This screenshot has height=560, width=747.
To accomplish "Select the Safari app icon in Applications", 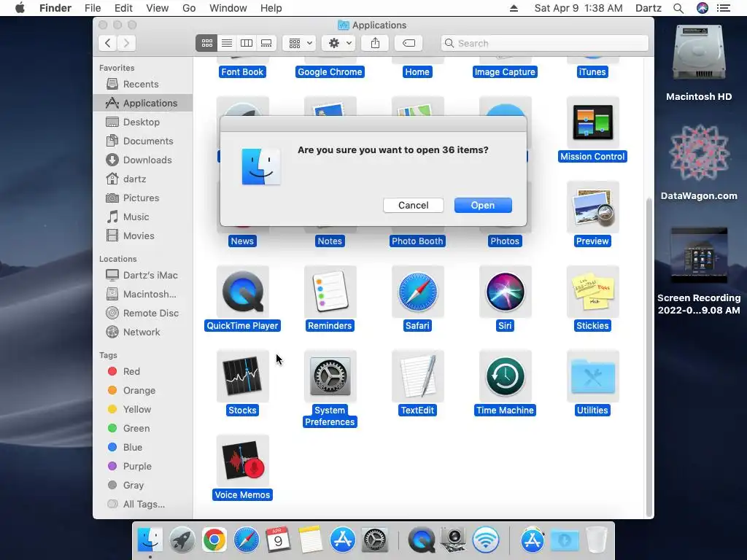I will pyautogui.click(x=417, y=292).
